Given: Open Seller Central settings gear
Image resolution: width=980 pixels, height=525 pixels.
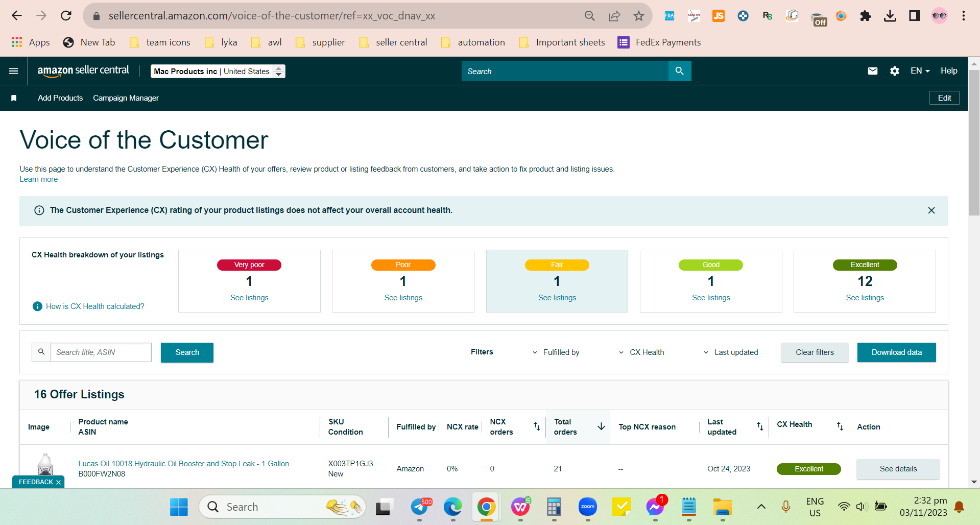Looking at the screenshot, I should pos(895,71).
